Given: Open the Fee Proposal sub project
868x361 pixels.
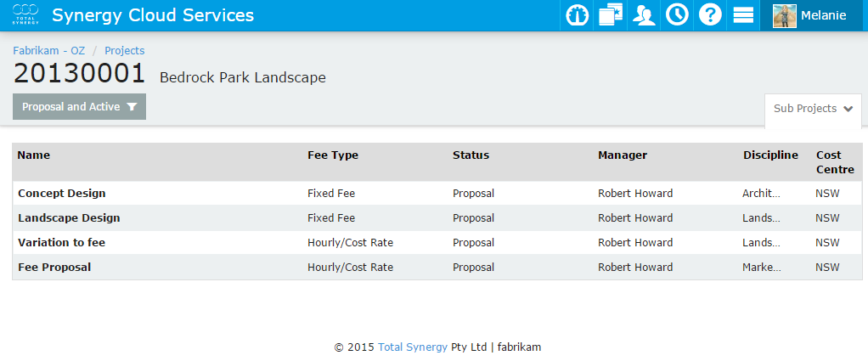Looking at the screenshot, I should click(x=54, y=268).
